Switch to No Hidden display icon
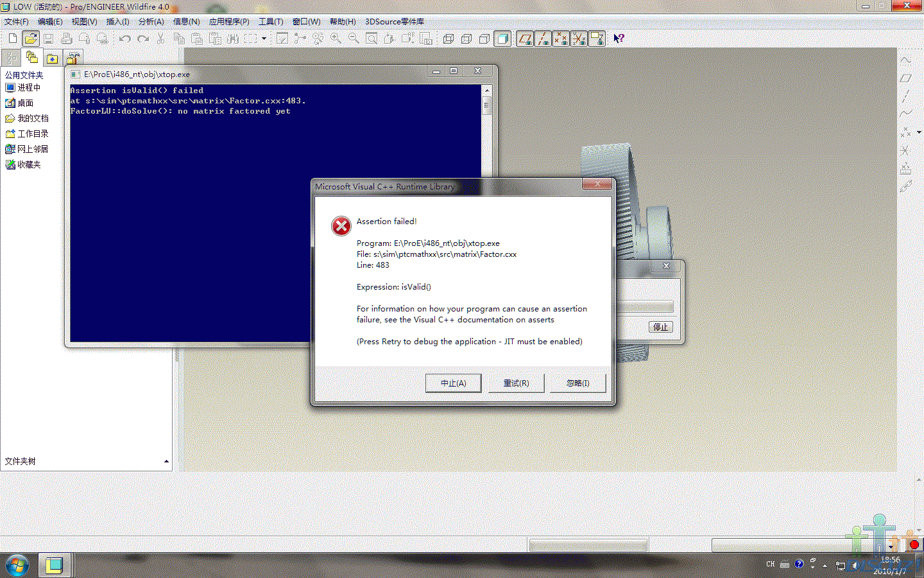Image resolution: width=924 pixels, height=578 pixels. [x=484, y=39]
